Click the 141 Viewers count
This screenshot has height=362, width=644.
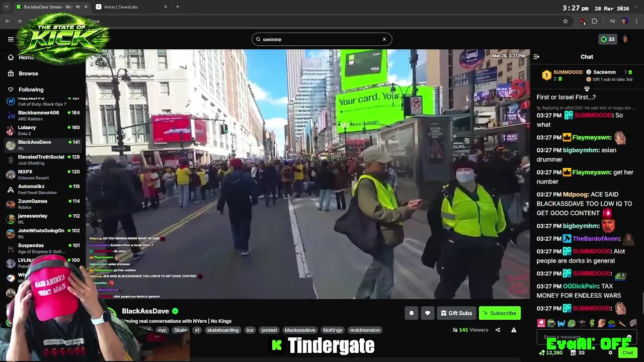[470, 330]
